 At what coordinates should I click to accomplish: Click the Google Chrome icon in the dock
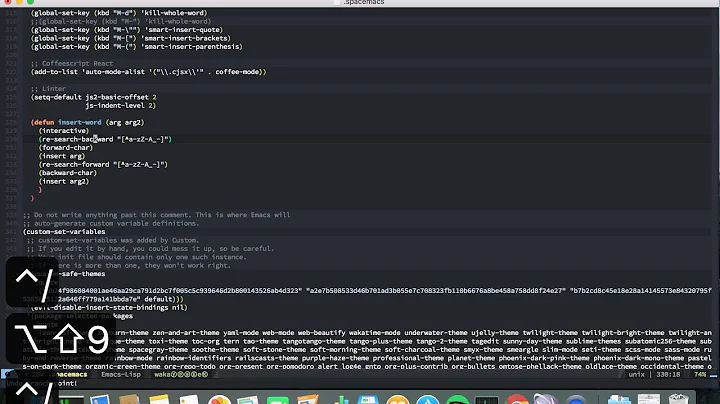tap(517, 399)
